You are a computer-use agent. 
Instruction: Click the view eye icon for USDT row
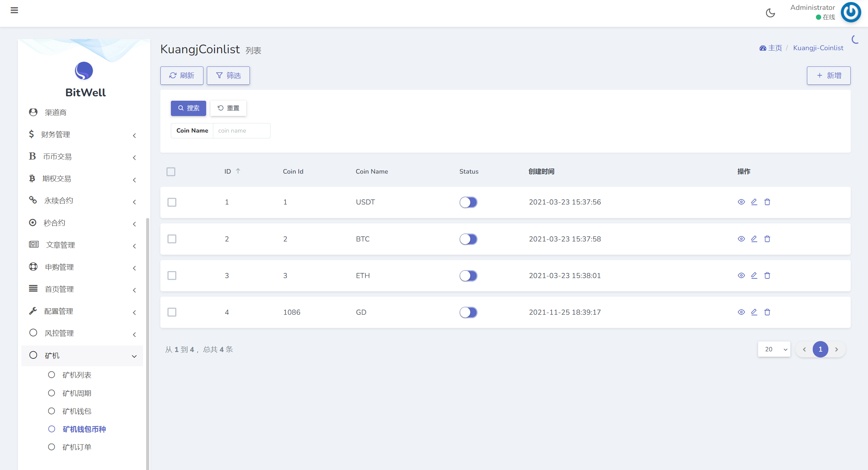tap(741, 202)
